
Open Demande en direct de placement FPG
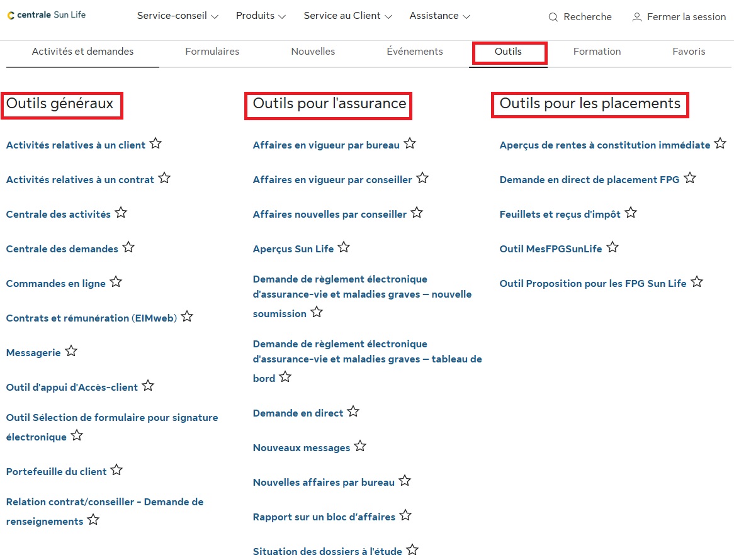click(x=589, y=180)
